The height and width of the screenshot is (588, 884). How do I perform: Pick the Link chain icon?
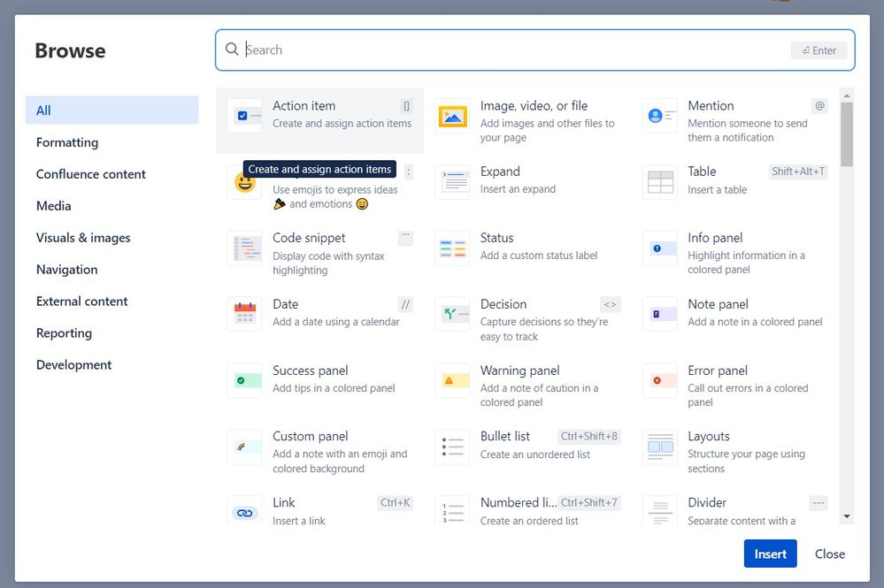click(244, 511)
